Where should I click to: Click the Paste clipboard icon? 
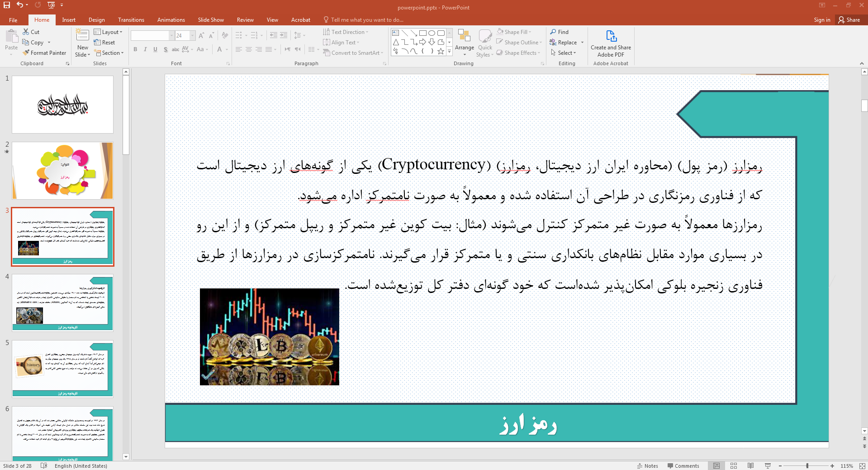[x=11, y=36]
